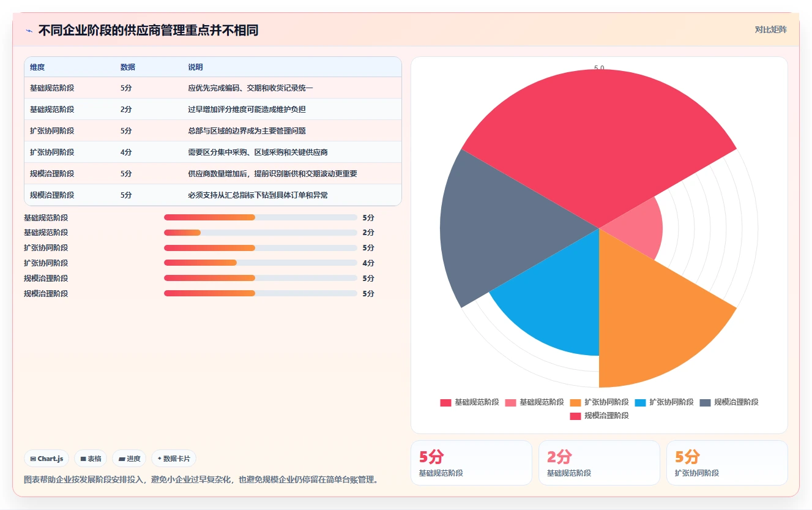This screenshot has height=510, width=812.
Task: Select the row mentioning 提前识别断供和交期波动
Action: pyautogui.click(x=213, y=174)
